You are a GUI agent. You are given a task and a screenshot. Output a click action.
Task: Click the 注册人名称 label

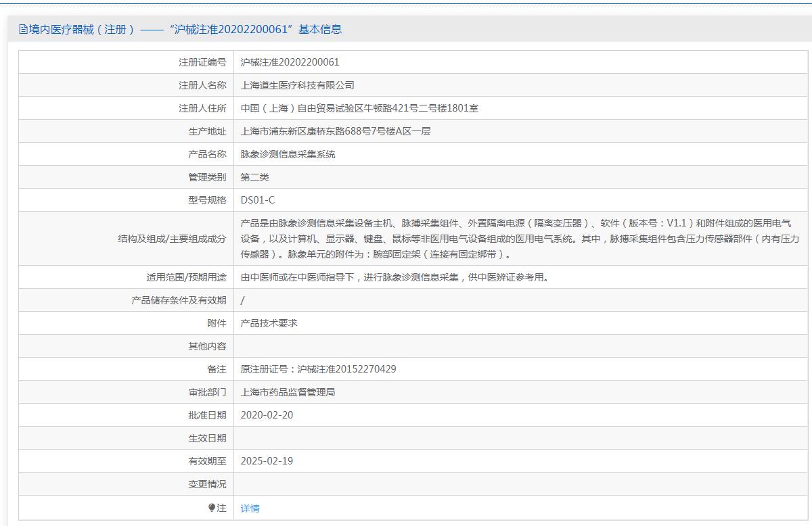tap(202, 85)
